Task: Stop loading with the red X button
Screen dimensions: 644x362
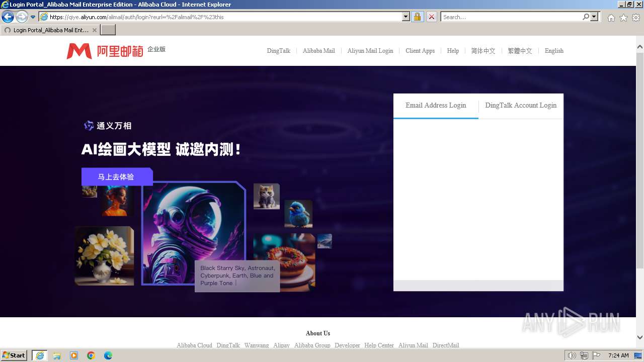Action: [432, 17]
